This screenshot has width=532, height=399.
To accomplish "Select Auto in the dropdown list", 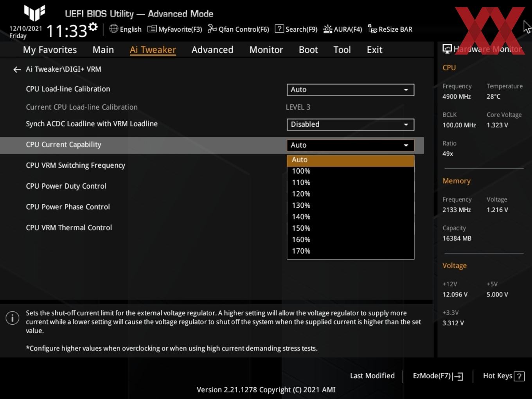I will pyautogui.click(x=350, y=160).
